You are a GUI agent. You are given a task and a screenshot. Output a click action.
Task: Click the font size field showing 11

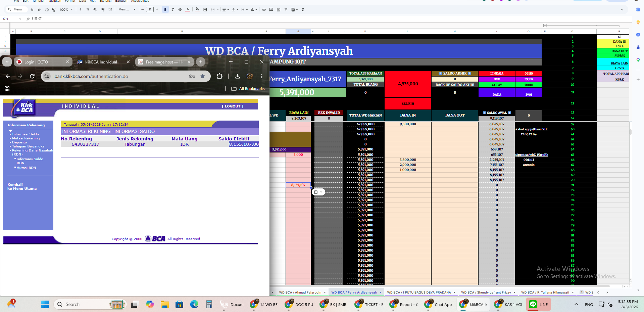coord(150,10)
